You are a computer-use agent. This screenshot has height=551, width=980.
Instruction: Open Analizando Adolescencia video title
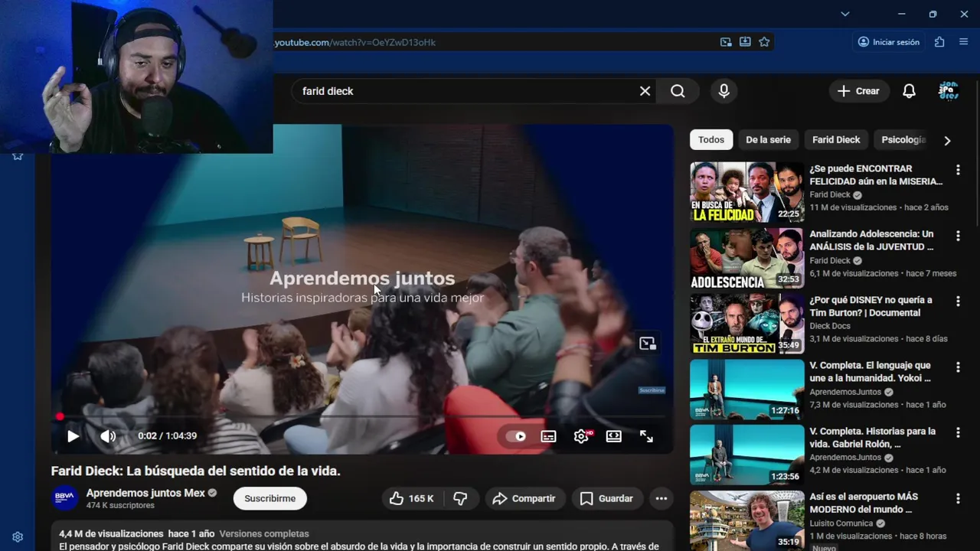pyautogui.click(x=871, y=240)
